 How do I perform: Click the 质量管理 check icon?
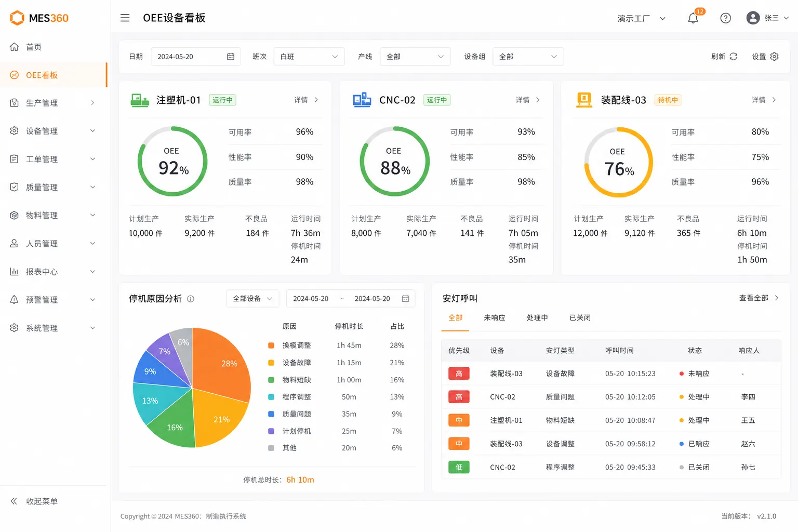click(15, 187)
